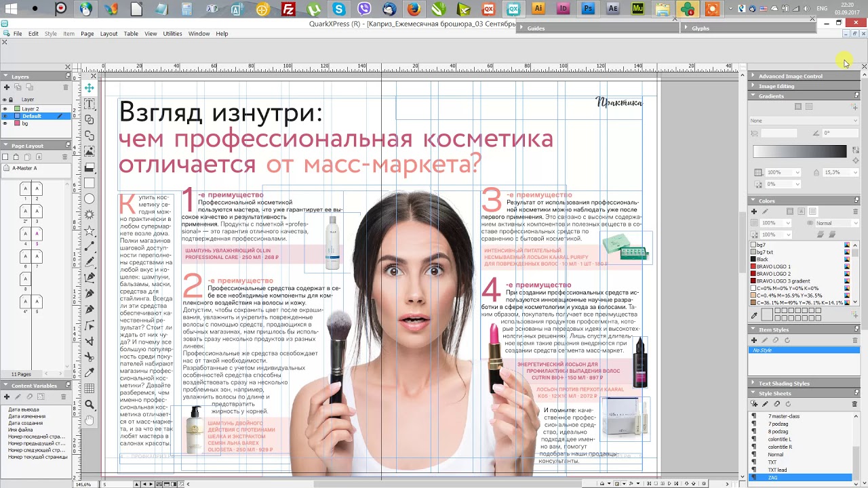
Task: Select Имя файла content variable
Action: [x=20, y=430]
